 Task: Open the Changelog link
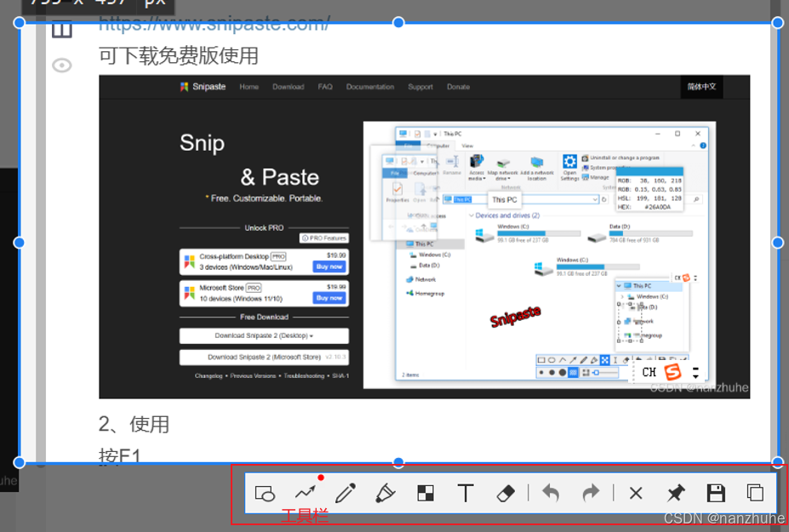[209, 376]
